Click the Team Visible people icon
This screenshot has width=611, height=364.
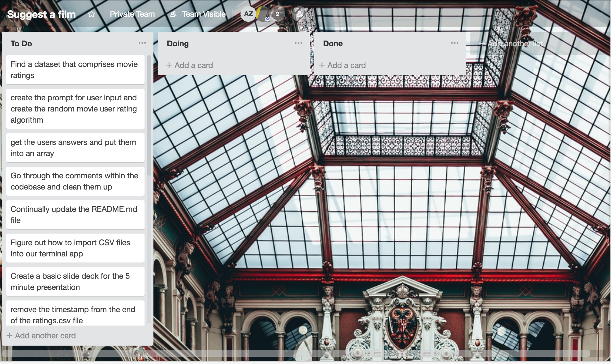click(x=173, y=14)
